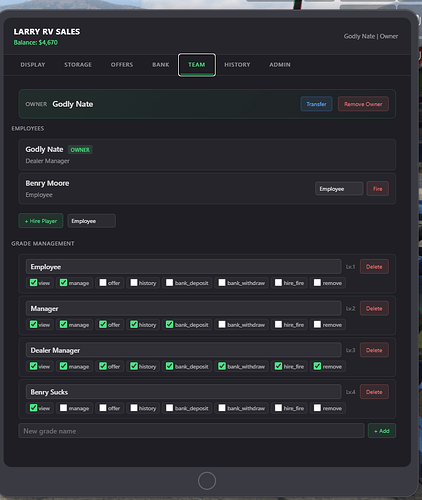This screenshot has width=422, height=500.
Task: Click the Remove Owner button
Action: pos(363,104)
